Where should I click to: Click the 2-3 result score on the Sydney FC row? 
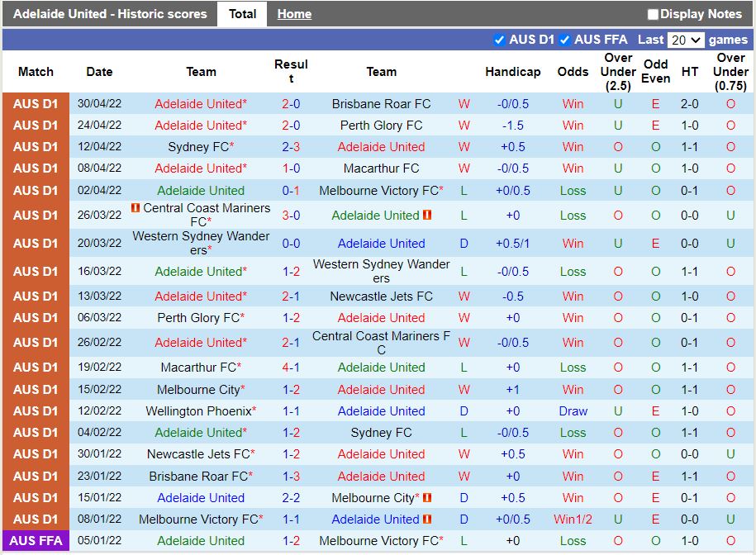291,147
